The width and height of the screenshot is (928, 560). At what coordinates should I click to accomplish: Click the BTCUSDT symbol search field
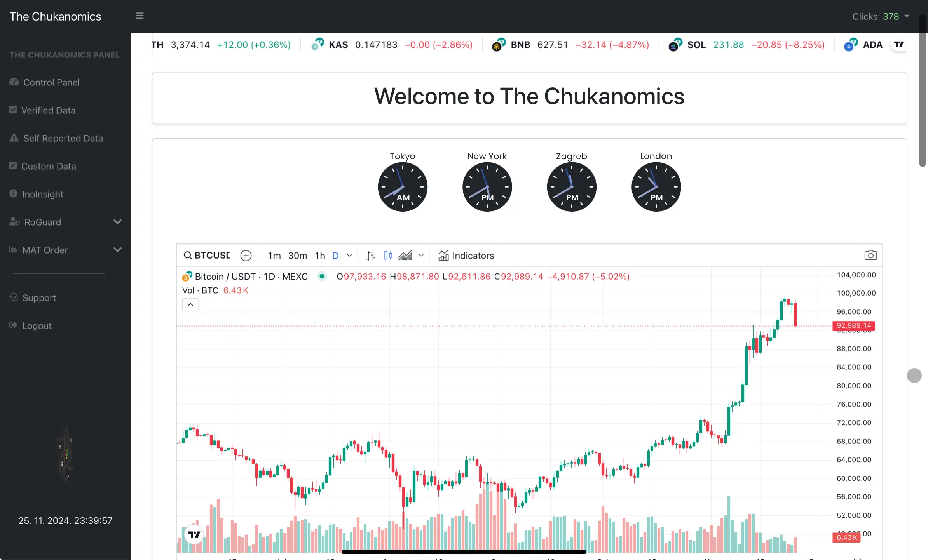coord(208,256)
